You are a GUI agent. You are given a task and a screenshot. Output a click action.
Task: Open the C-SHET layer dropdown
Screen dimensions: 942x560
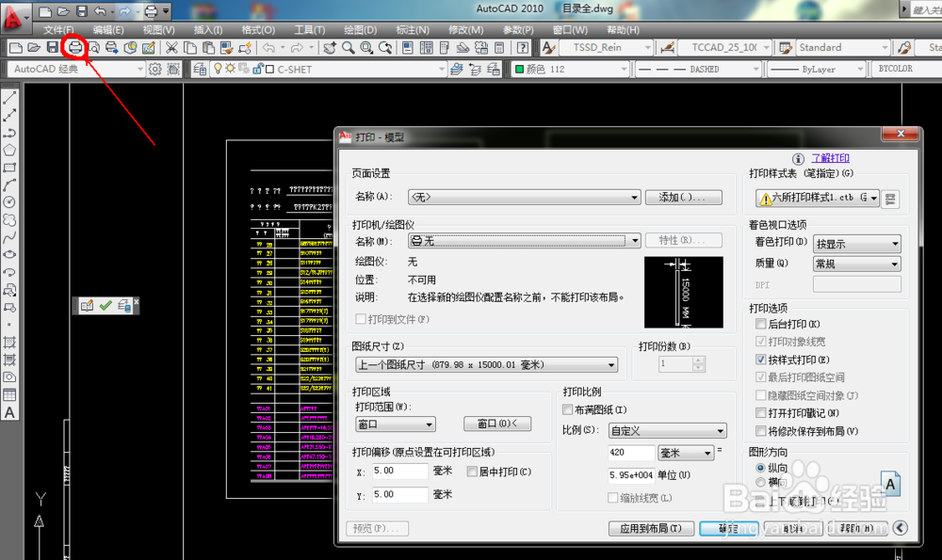tap(330, 69)
